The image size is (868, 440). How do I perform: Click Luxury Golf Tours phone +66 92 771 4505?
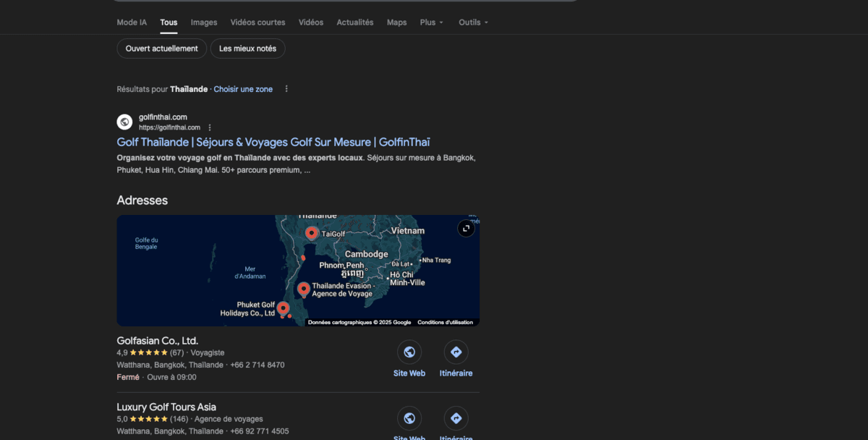[260, 431]
